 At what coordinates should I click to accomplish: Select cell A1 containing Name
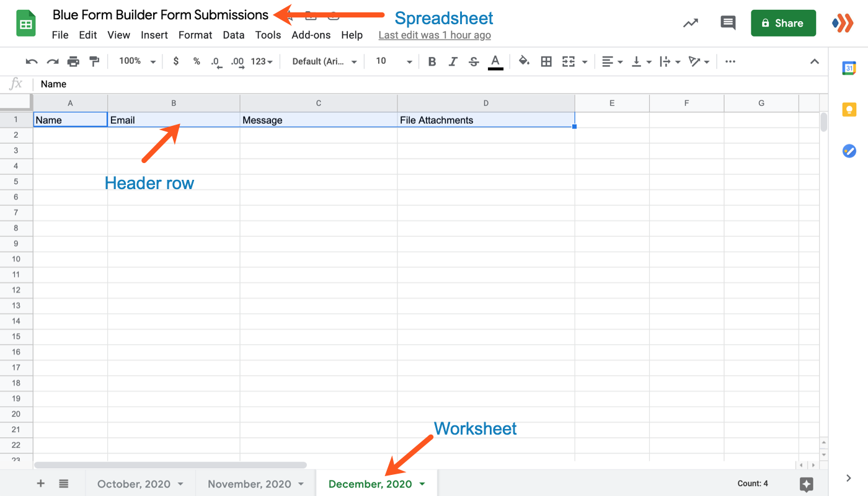[70, 120]
